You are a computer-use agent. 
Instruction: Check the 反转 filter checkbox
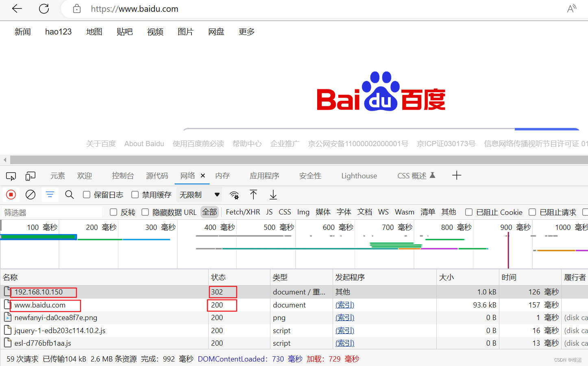tap(113, 212)
